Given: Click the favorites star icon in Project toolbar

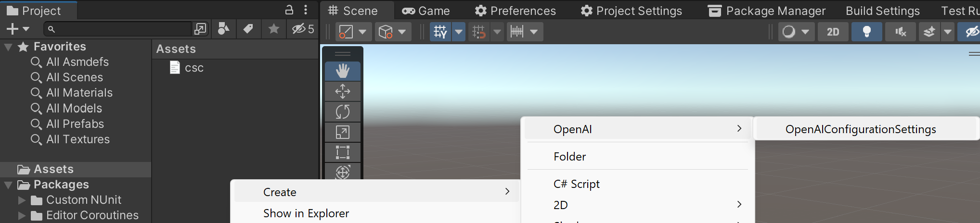Looking at the screenshot, I should point(274,29).
